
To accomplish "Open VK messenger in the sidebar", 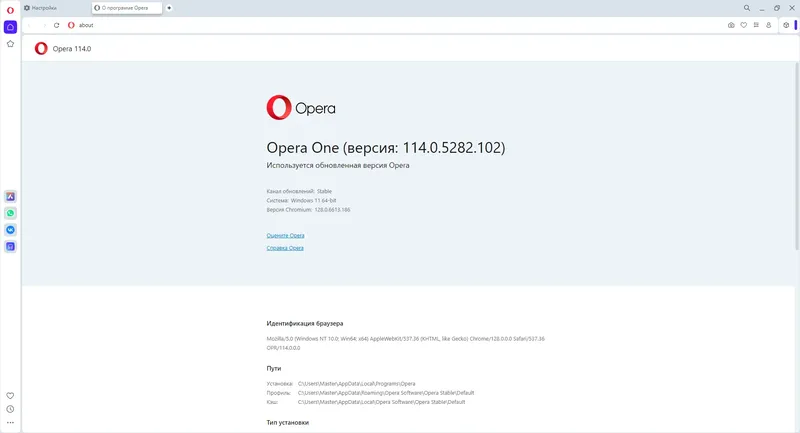I will (x=10, y=230).
